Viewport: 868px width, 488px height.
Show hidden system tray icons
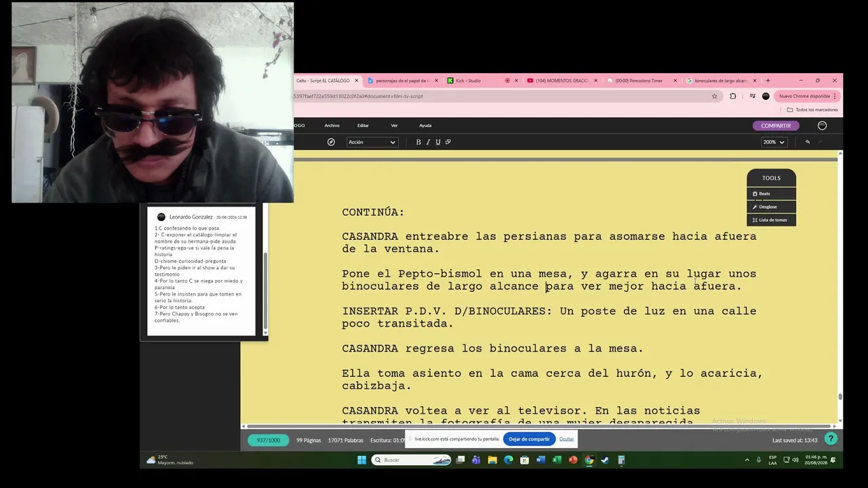click(x=747, y=460)
